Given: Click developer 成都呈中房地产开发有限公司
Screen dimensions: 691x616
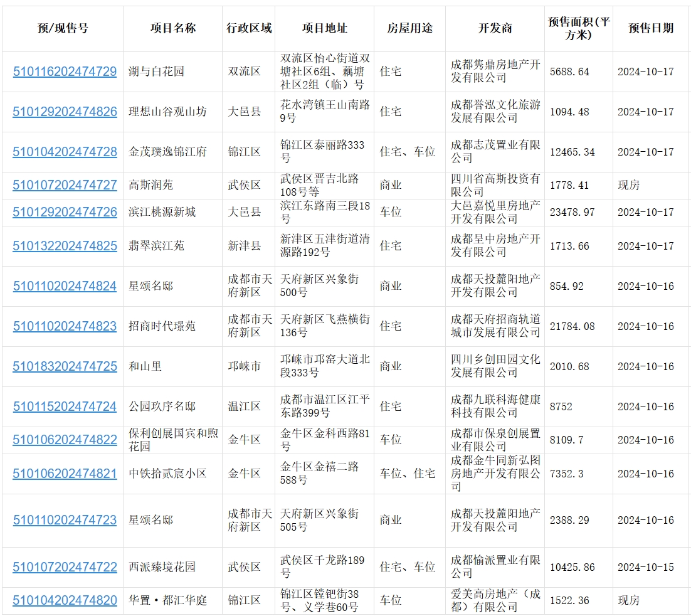Looking at the screenshot, I should pyautogui.click(x=495, y=246).
